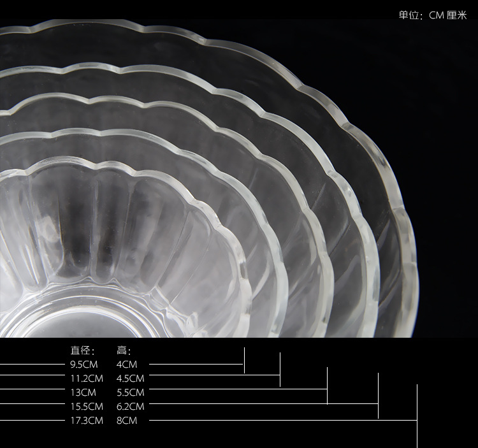Click the '4.5CM' height value
The width and height of the screenshot is (478, 448).
[x=130, y=379]
